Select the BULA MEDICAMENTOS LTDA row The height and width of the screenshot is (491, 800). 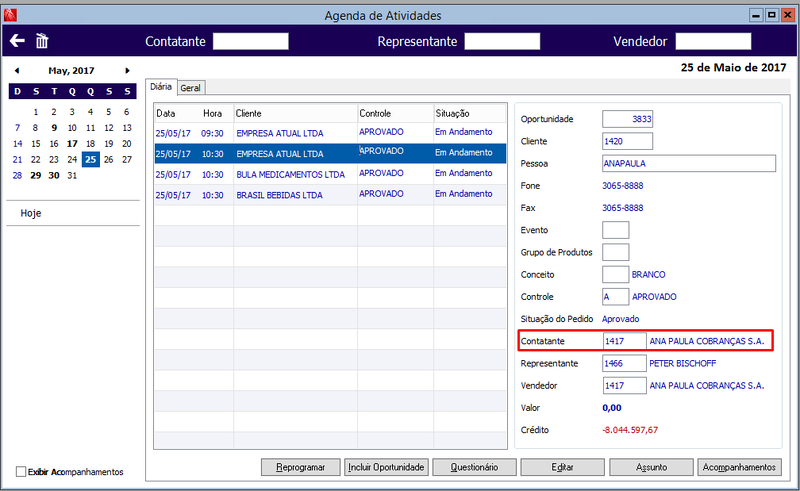(330, 175)
